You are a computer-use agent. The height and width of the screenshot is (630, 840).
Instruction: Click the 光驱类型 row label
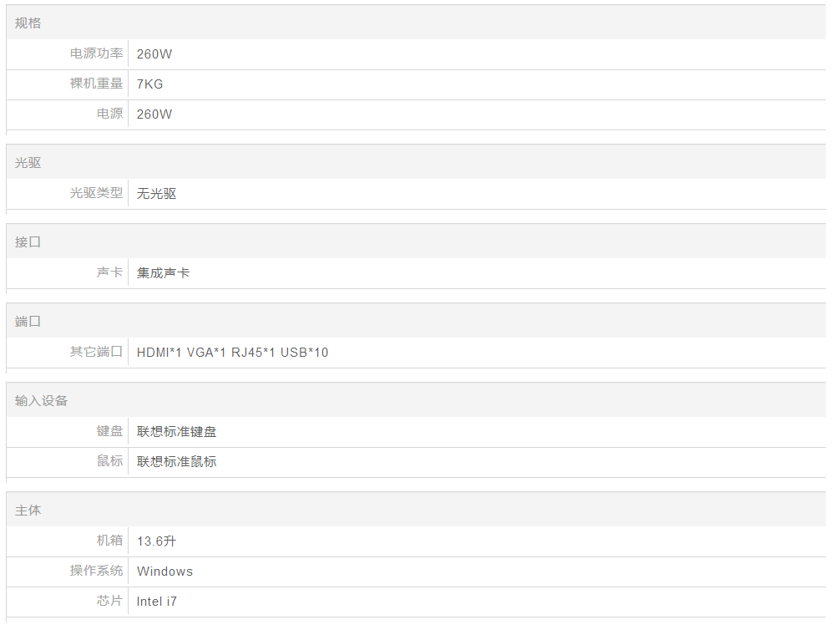click(x=96, y=193)
